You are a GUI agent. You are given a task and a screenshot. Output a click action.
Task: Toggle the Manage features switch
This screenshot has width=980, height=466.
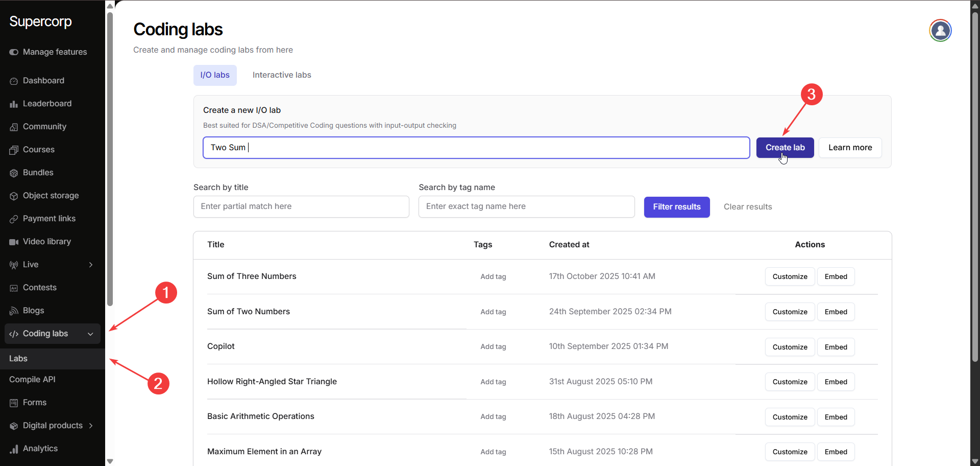click(x=14, y=52)
